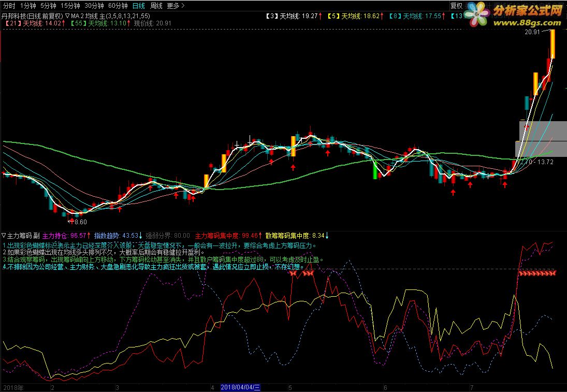Image resolution: width=567 pixels, height=392 pixels.
Task: Click the 【55】天均线: 13.10 value
Action: coord(100,23)
